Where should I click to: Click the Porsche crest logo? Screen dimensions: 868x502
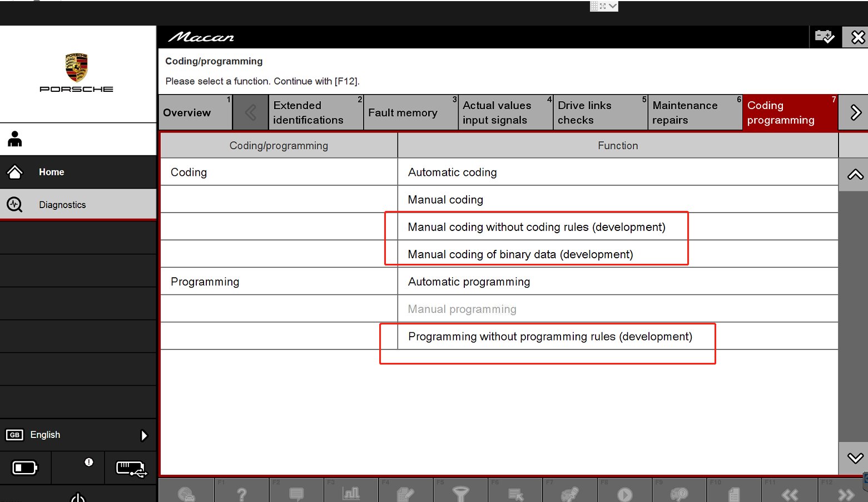[x=76, y=67]
